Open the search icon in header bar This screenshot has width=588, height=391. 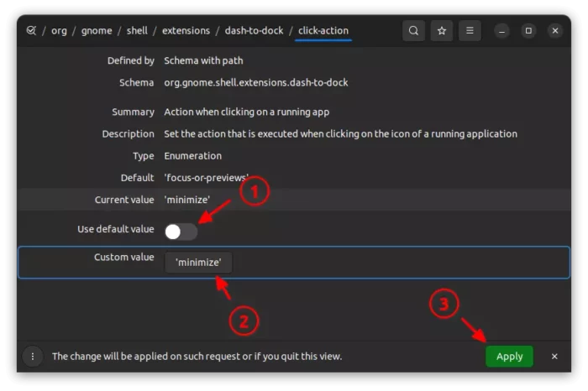point(413,31)
